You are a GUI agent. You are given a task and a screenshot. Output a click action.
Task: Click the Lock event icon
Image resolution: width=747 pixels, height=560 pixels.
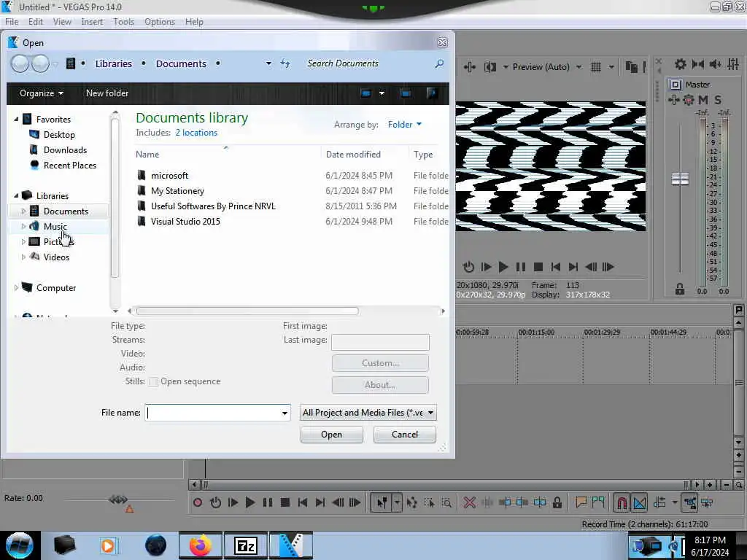click(x=557, y=502)
